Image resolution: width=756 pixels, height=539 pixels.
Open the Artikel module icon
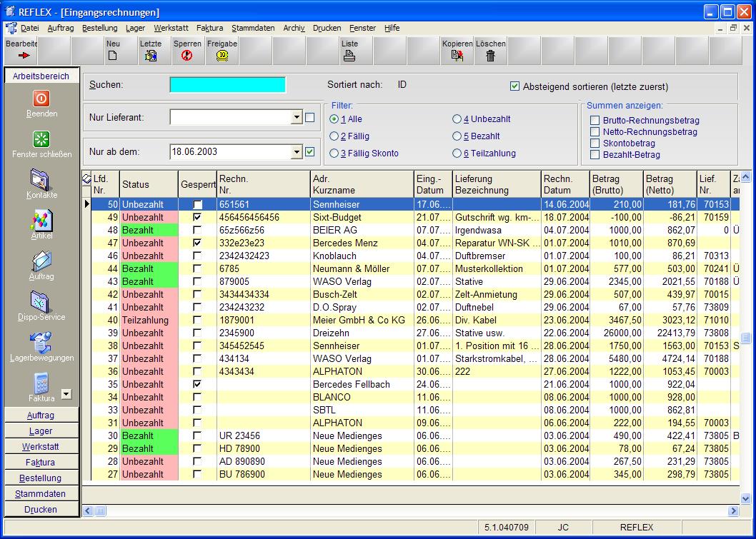(x=41, y=221)
